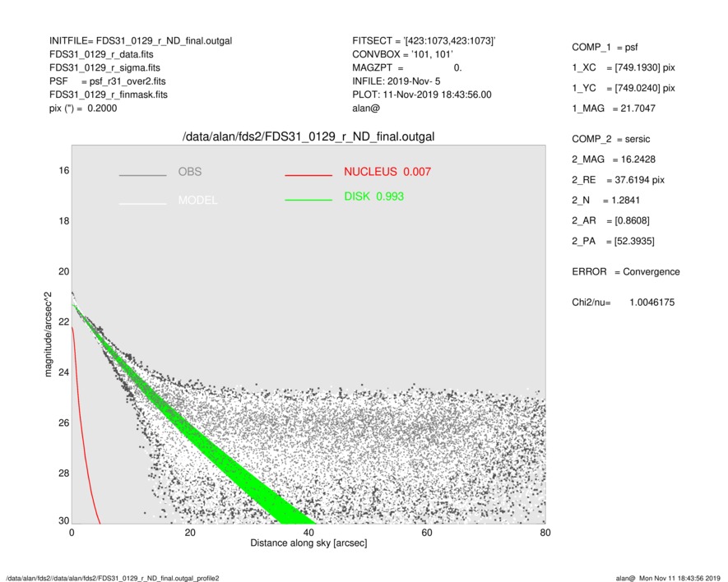
Task: Click the y-axis tick label 24
Action: [x=63, y=372]
